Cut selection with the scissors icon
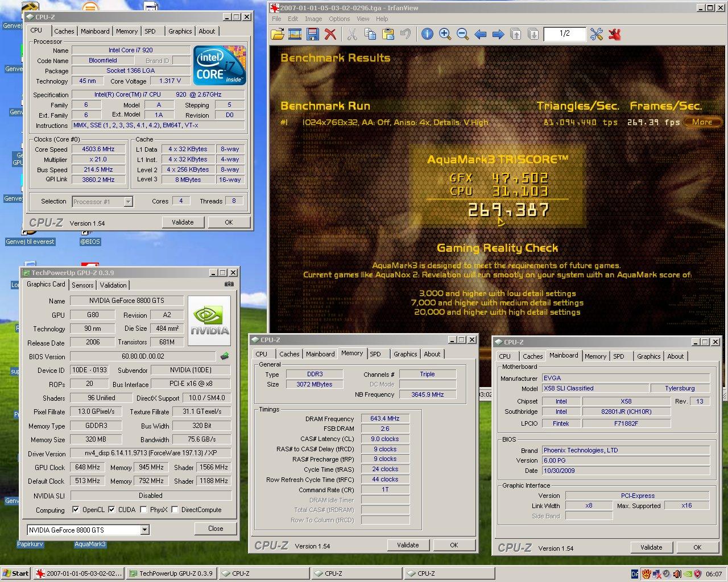 pyautogui.click(x=352, y=34)
